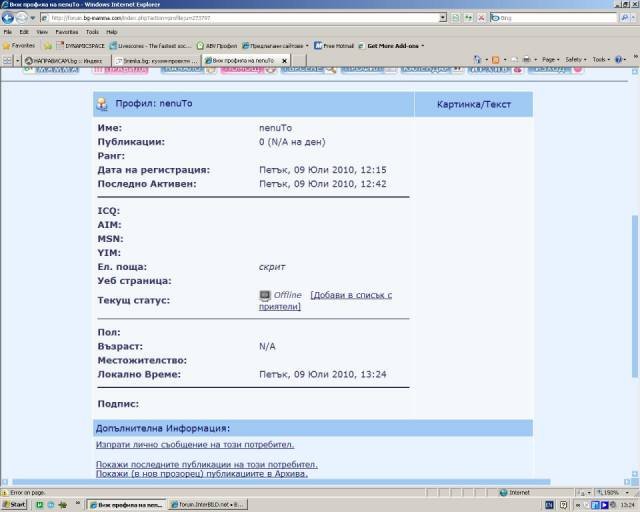Click the Offline status icon
The image size is (640, 512).
pos(265,295)
